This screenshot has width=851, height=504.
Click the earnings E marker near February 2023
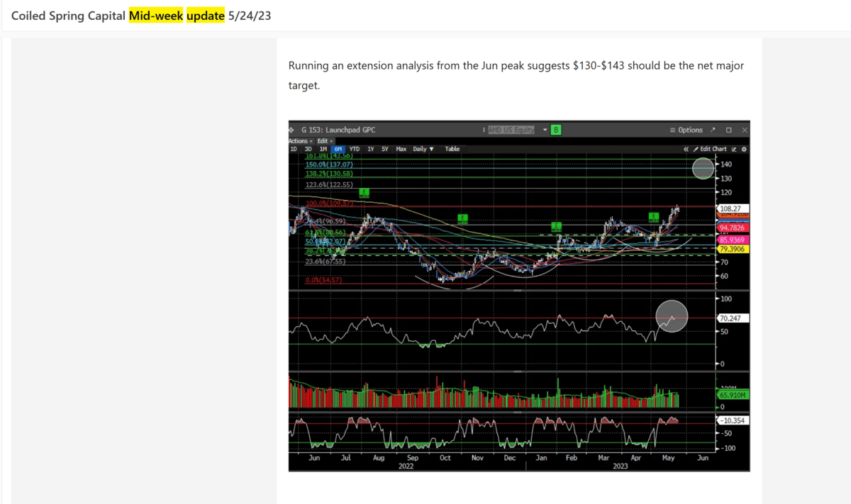(x=557, y=227)
